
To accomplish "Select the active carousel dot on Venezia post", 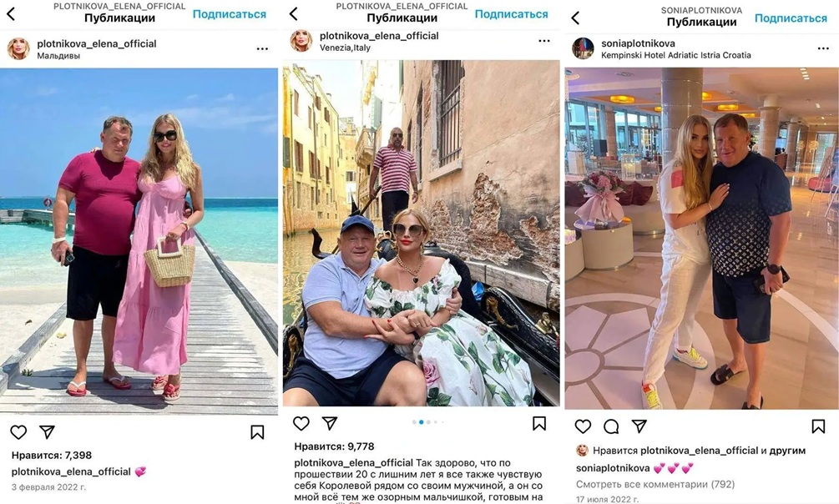I will (422, 422).
